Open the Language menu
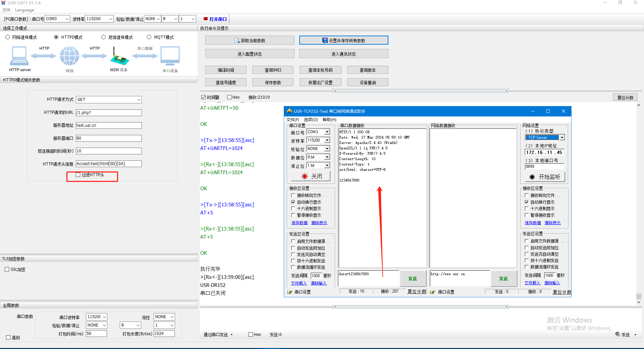Image resolution: width=644 pixels, height=349 pixels. 24,10
